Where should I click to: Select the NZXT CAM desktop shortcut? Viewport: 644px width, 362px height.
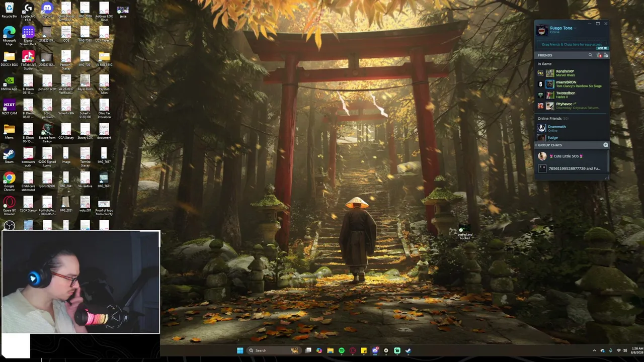tap(9, 107)
